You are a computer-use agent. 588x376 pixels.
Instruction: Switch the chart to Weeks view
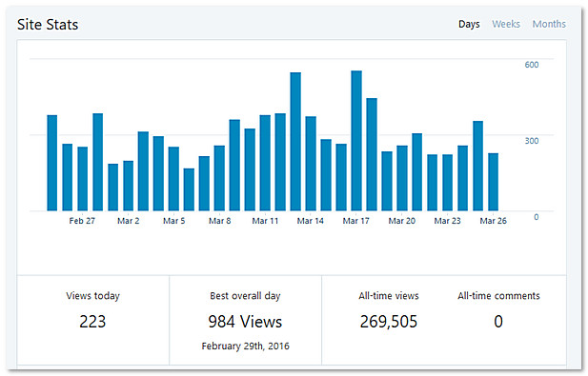[x=506, y=24]
